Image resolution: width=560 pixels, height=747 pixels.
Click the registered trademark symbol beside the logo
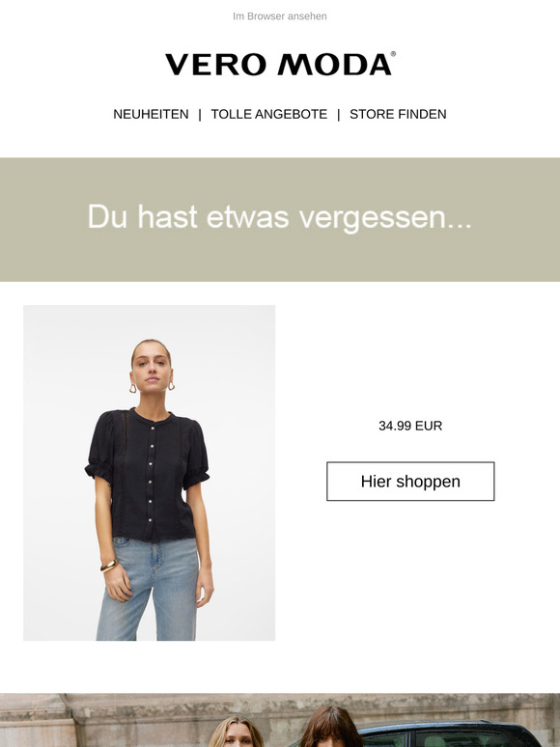coord(393,54)
